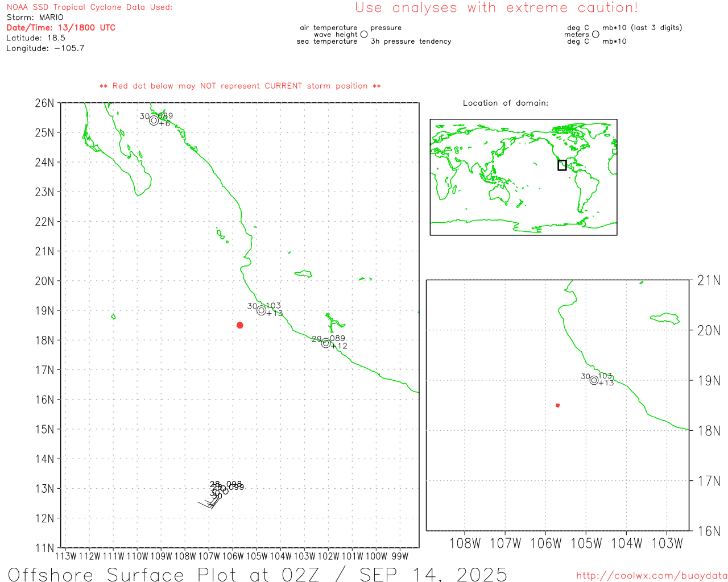Click the '+12' pressure tendency value
The height and width of the screenshot is (582, 728).
point(339,346)
